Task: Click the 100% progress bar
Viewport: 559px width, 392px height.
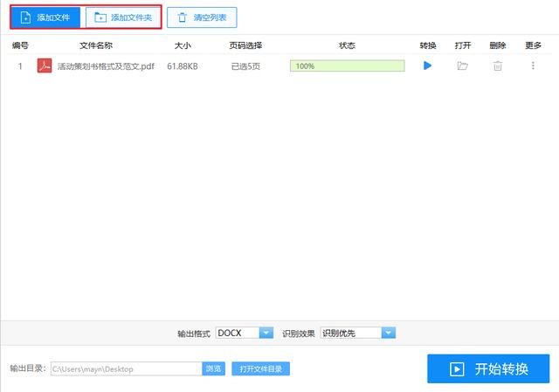Action: click(348, 66)
